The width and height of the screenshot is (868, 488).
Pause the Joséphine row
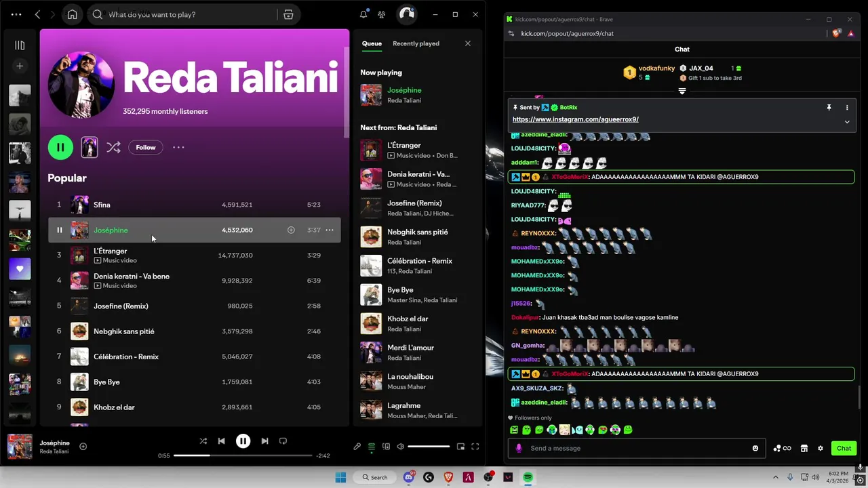[59, 230]
